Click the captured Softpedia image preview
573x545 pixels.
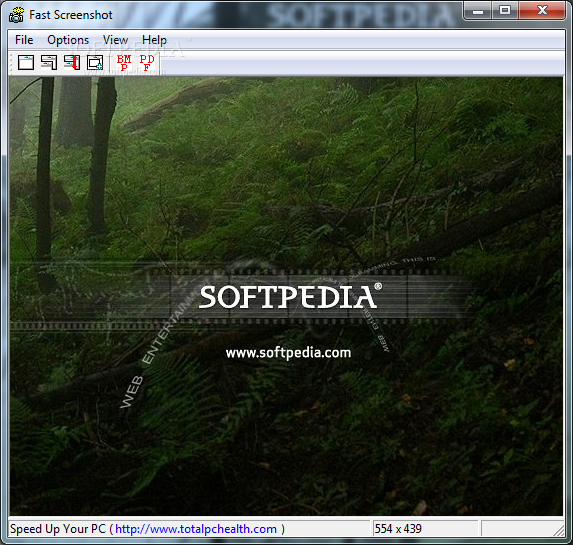pyautogui.click(x=286, y=296)
